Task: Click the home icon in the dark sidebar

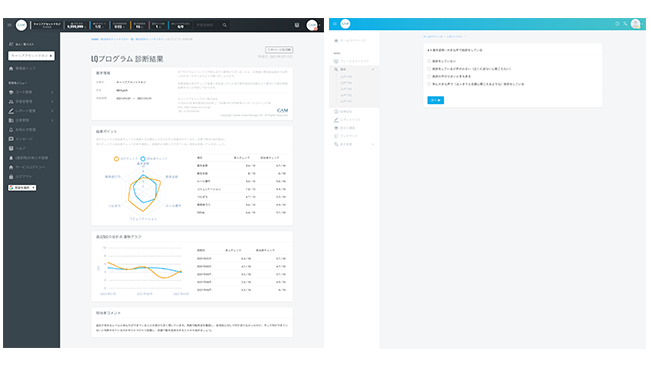Action: [11, 69]
